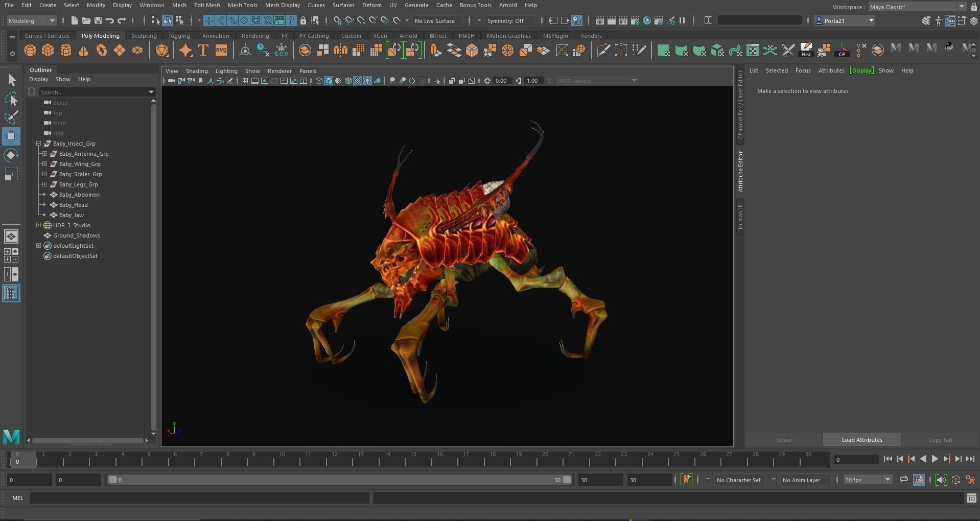Activate the Paint selection tool
This screenshot has height=521, width=980.
point(11,117)
